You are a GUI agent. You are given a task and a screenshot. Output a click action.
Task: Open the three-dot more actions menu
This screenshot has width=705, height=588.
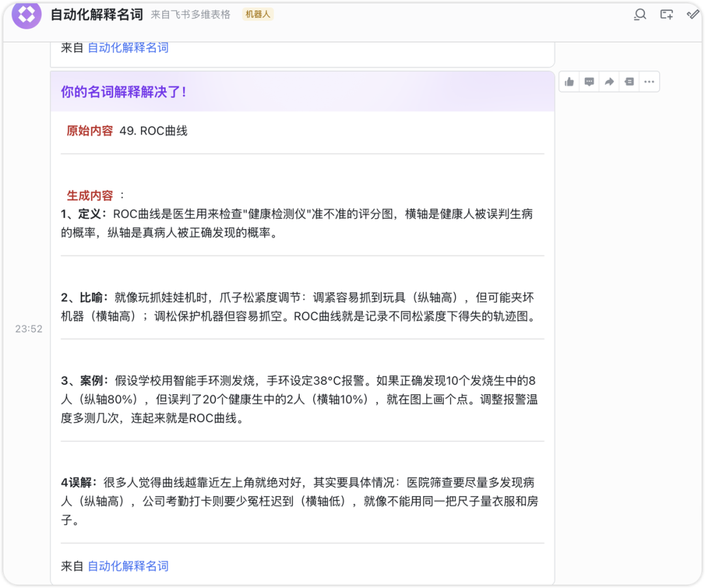click(649, 82)
